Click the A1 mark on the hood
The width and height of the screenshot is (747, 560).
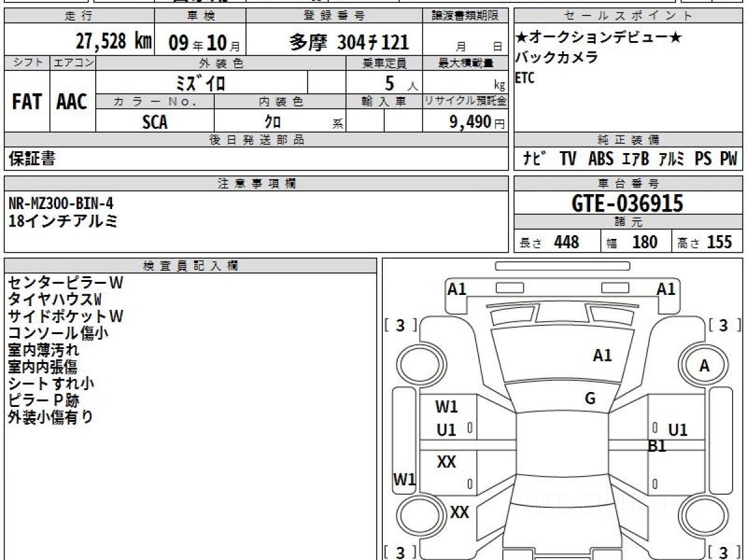[x=602, y=355]
